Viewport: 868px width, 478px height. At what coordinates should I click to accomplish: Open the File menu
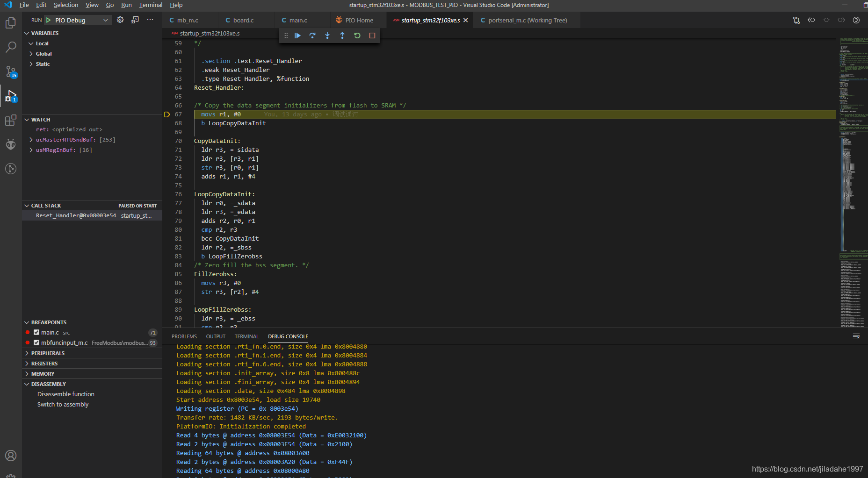click(24, 5)
